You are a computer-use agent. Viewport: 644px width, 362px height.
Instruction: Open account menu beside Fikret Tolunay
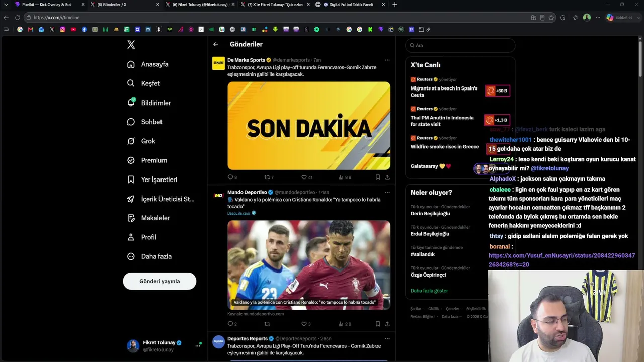(198, 346)
